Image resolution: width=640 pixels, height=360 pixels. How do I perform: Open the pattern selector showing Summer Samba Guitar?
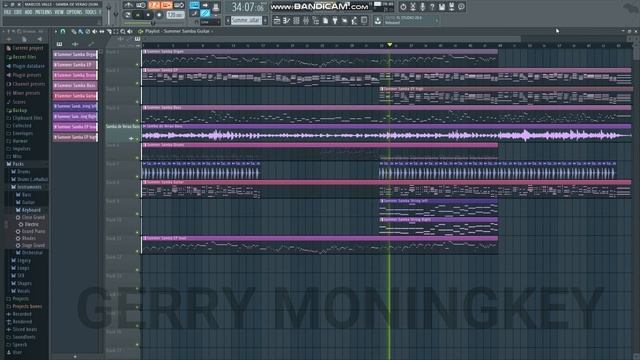coord(246,20)
